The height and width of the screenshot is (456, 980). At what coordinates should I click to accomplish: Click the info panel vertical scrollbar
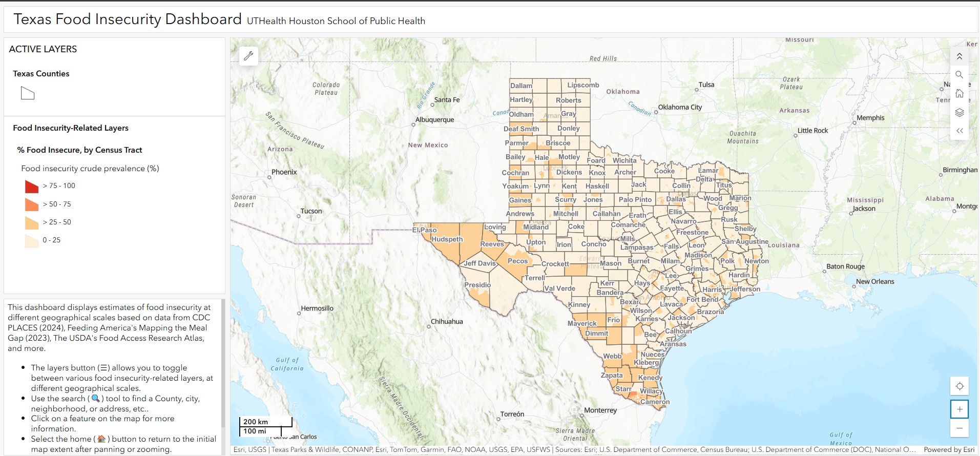[223, 364]
